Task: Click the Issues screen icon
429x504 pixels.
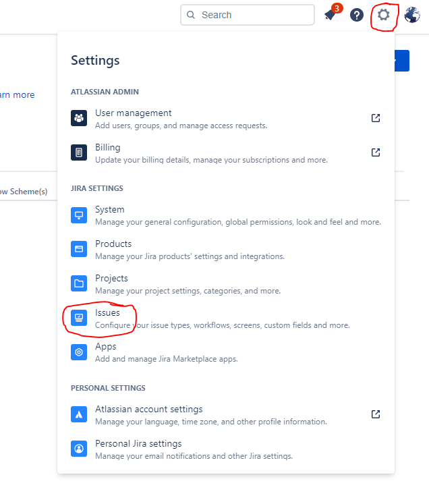Action: pyautogui.click(x=79, y=318)
